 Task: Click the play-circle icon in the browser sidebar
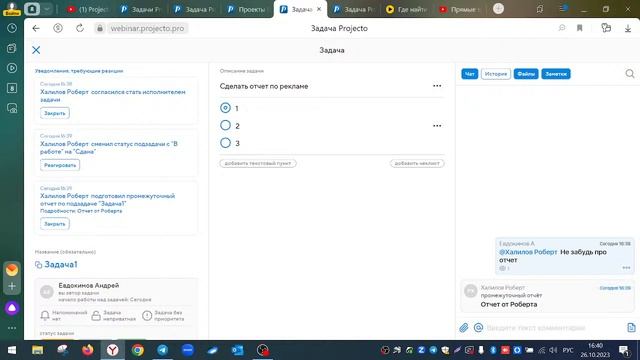pos(12,68)
